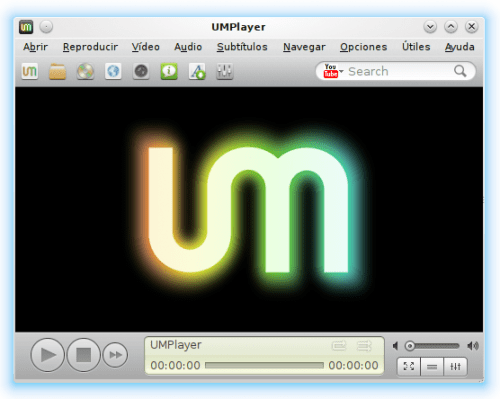Image resolution: width=500 pixels, height=399 pixels.
Task: Click the fast forward button
Action: [115, 355]
